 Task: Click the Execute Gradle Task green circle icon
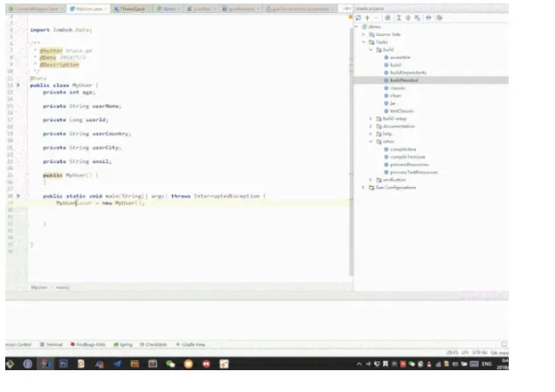tap(387, 17)
